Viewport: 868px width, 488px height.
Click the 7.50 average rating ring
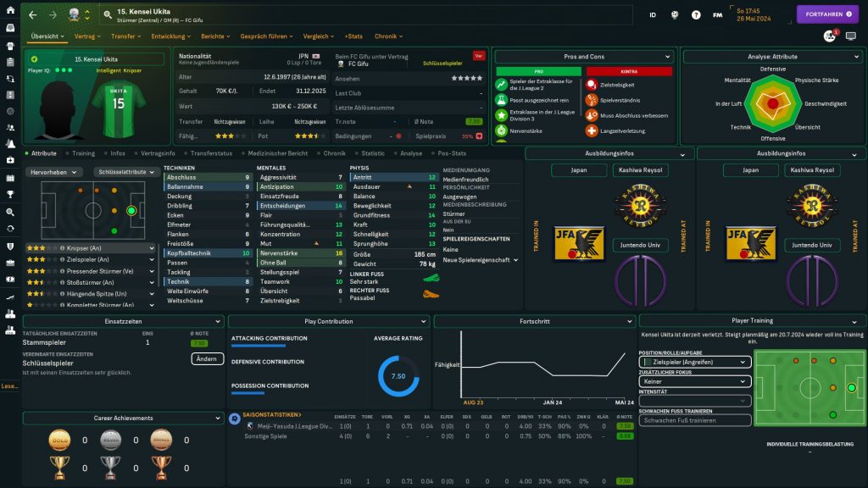(398, 376)
